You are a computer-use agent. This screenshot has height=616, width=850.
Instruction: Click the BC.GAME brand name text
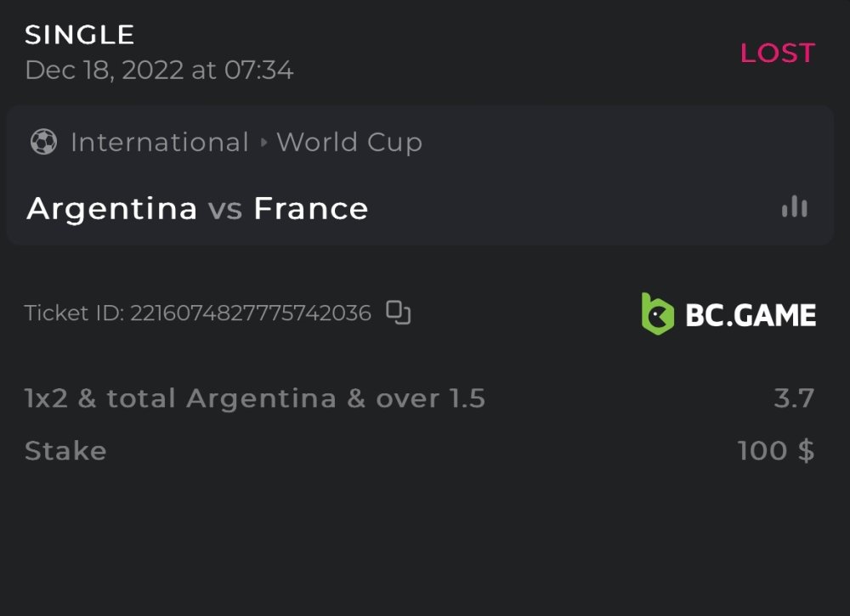coord(751,315)
